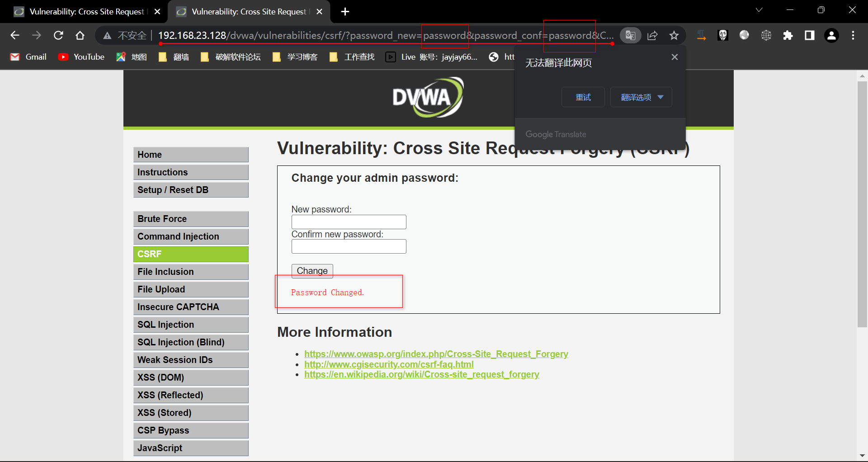Bookmark page with the star icon
The image size is (868, 462).
tap(674, 35)
